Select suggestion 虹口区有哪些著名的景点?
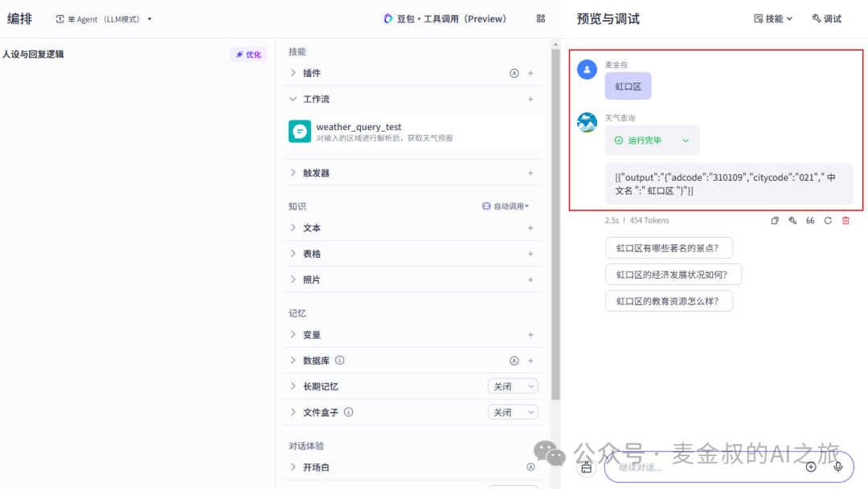This screenshot has width=868, height=489. (x=669, y=248)
